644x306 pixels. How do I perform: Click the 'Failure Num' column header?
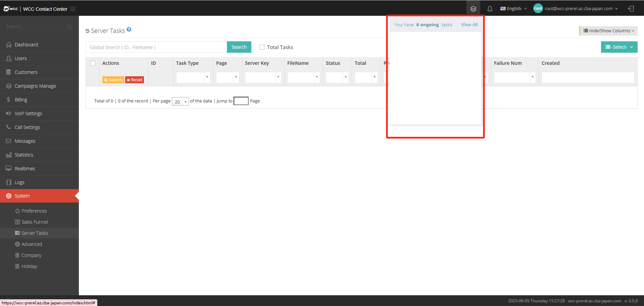click(x=508, y=63)
